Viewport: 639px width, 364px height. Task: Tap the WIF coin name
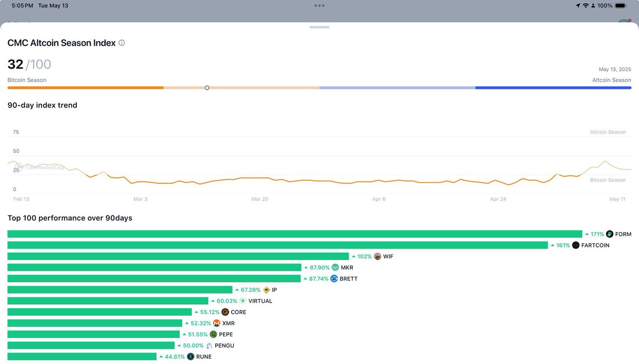pos(388,257)
